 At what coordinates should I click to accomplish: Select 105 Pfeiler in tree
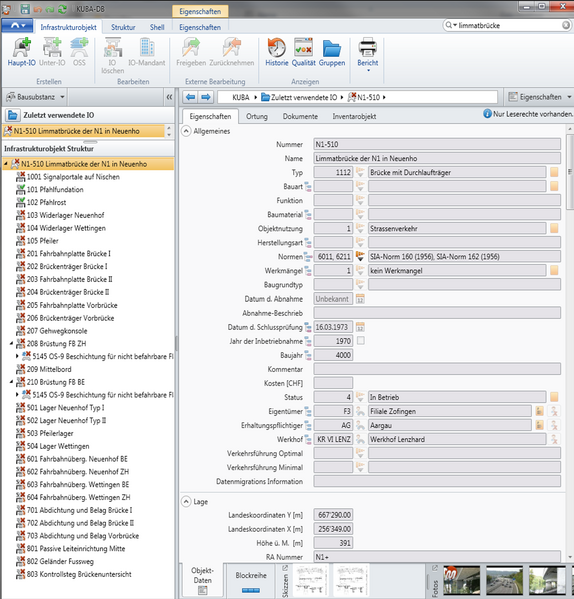click(42, 241)
